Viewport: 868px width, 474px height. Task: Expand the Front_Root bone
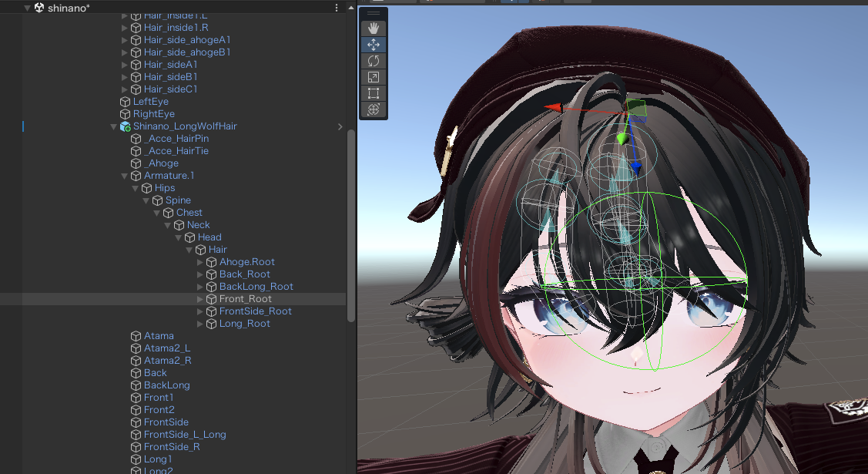201,299
